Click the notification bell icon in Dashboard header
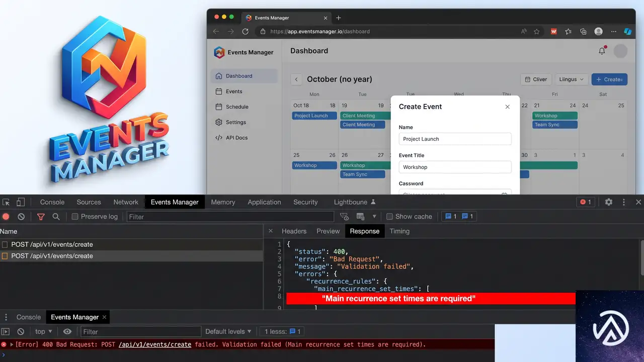Viewport: 644px width, 362px height. 602,51
